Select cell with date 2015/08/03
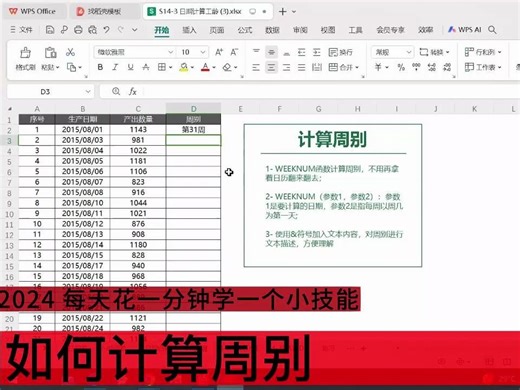This screenshot has width=520, height=390. click(x=82, y=140)
